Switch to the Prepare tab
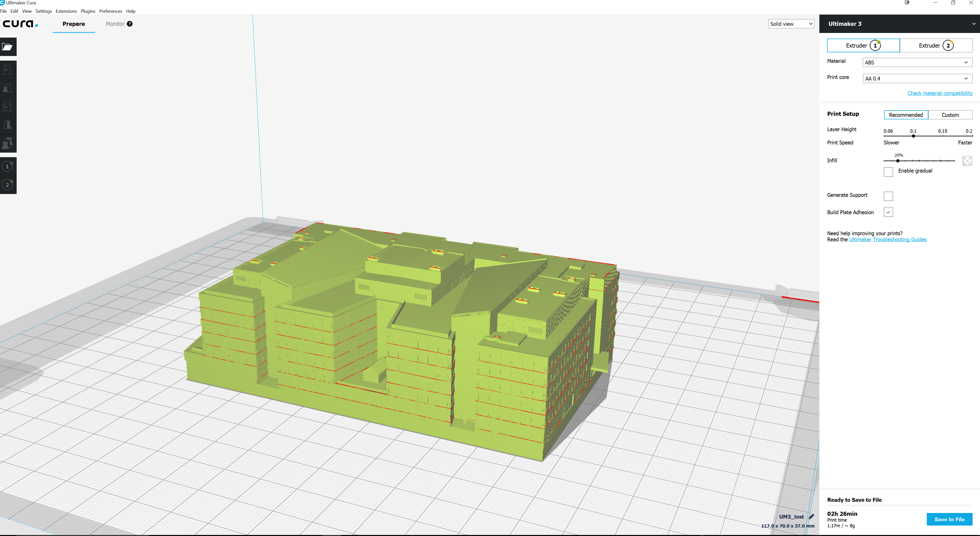 74,24
